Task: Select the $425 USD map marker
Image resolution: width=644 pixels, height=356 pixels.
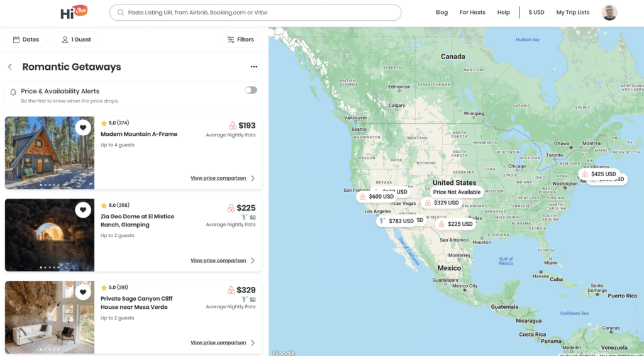Action: click(x=599, y=174)
